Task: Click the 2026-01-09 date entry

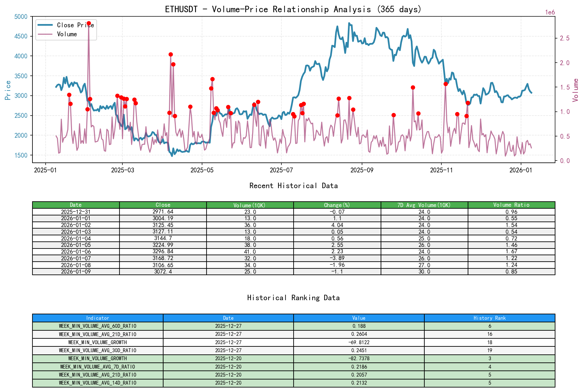Action: pos(76,271)
